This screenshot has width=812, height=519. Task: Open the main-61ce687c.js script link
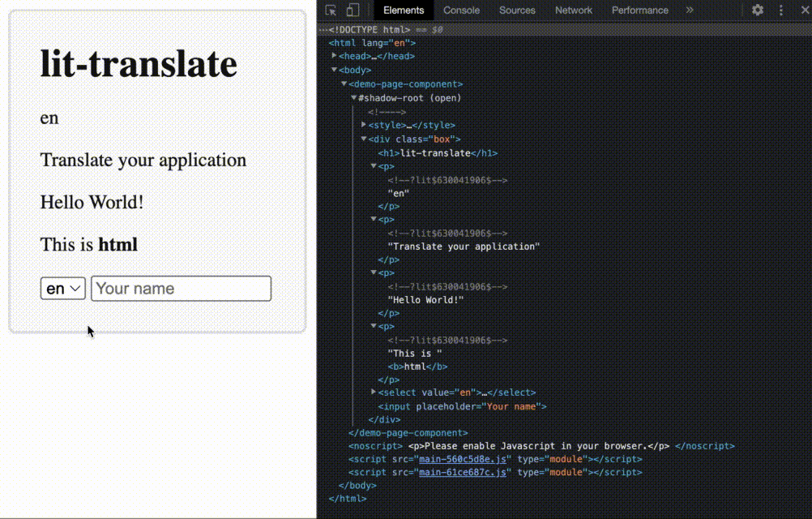pyautogui.click(x=463, y=473)
